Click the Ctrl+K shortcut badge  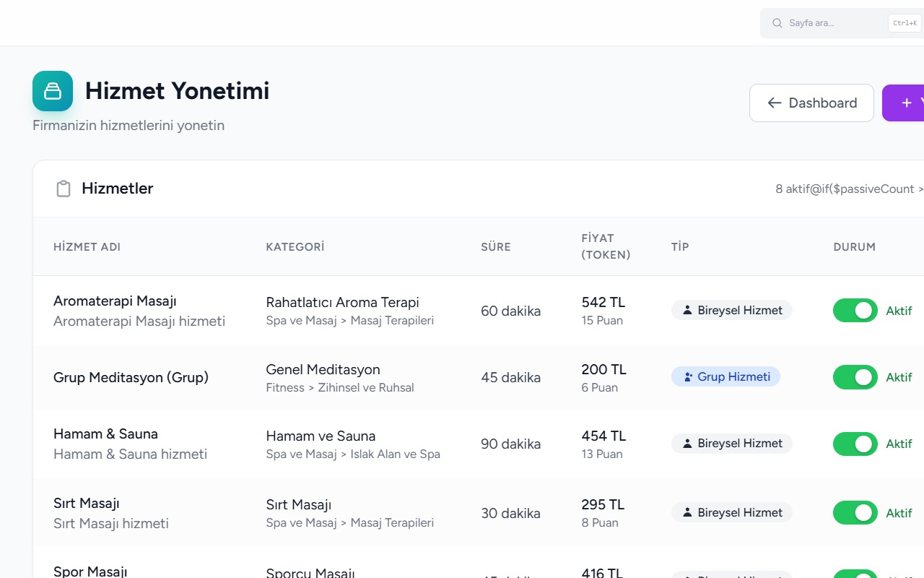click(905, 23)
